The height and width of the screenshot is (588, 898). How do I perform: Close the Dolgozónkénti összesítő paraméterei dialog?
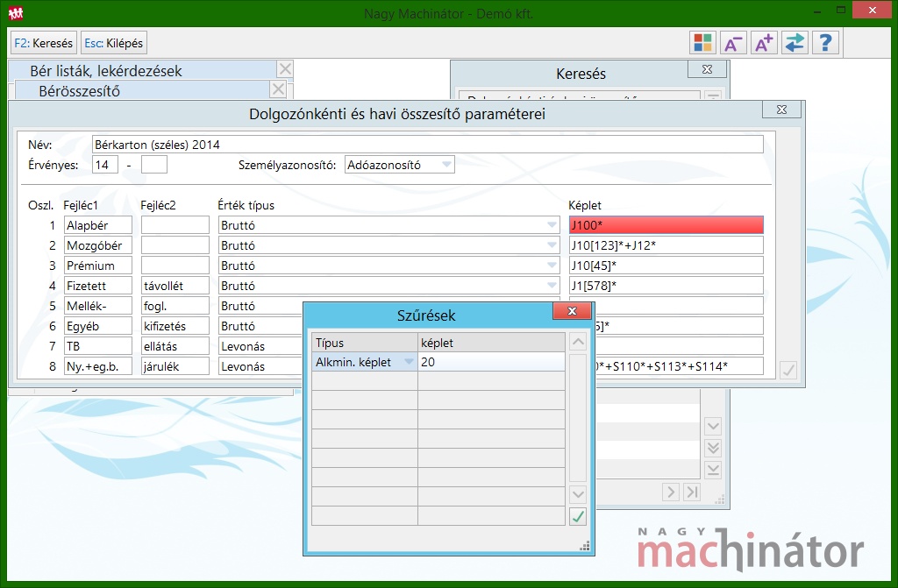click(781, 110)
